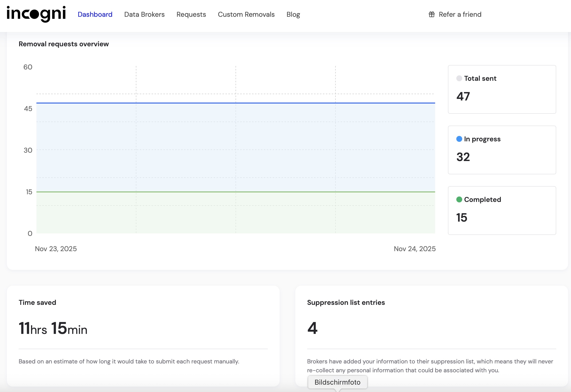Image resolution: width=571 pixels, height=392 pixels.
Task: Click the gray Total sent legend dot
Action: (x=459, y=78)
